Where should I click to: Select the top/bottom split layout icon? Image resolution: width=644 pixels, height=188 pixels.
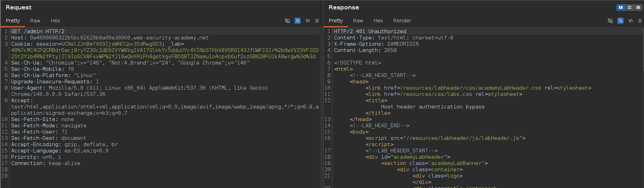[x=629, y=7]
